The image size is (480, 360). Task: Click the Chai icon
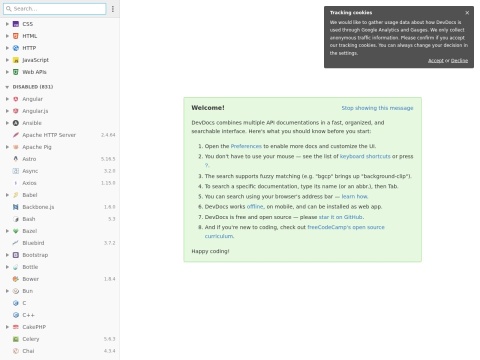click(16, 351)
